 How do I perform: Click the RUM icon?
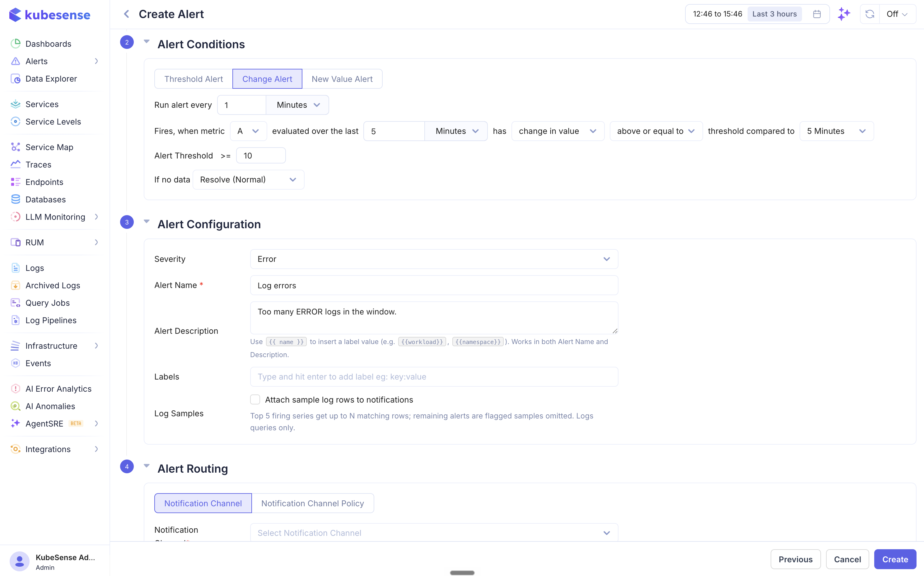click(16, 242)
